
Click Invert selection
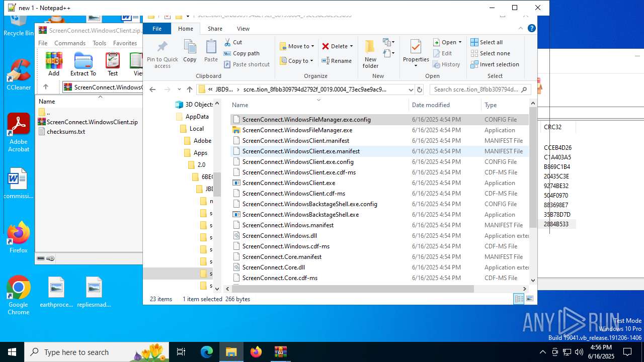pos(495,64)
